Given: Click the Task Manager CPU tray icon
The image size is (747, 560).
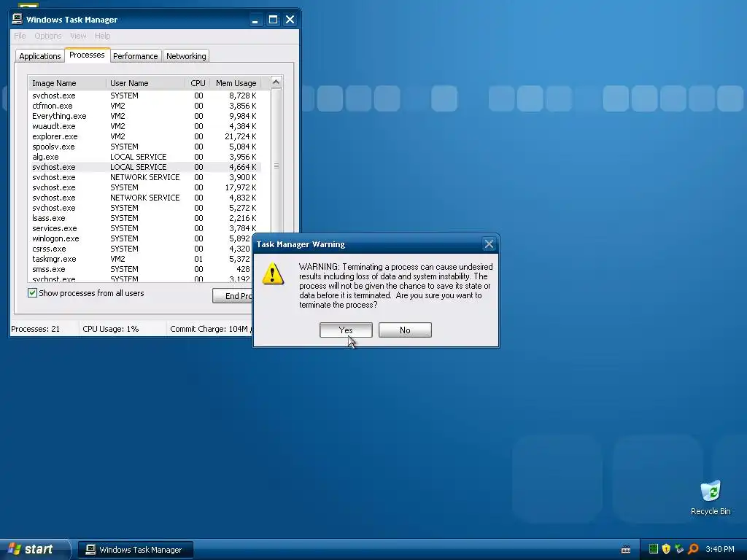Looking at the screenshot, I should tap(654, 549).
